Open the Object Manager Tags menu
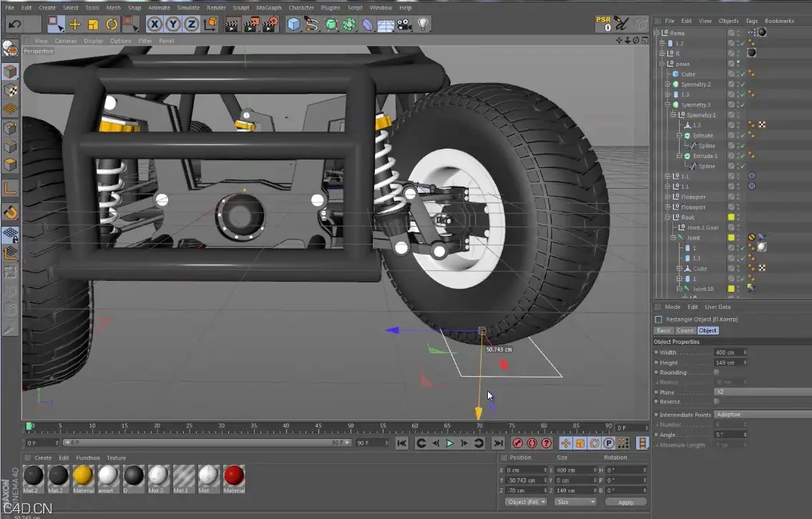 [751, 21]
